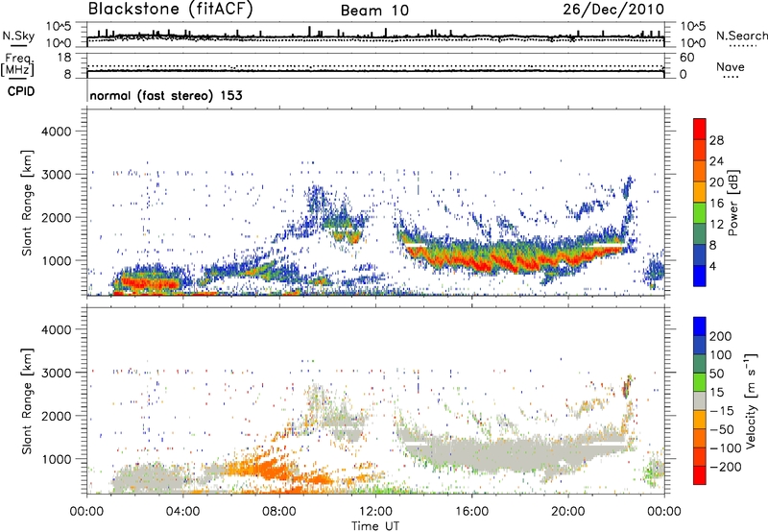The height and width of the screenshot is (532, 768).
Task: Click the '20:00' time axis tick label
Action: 568,512
